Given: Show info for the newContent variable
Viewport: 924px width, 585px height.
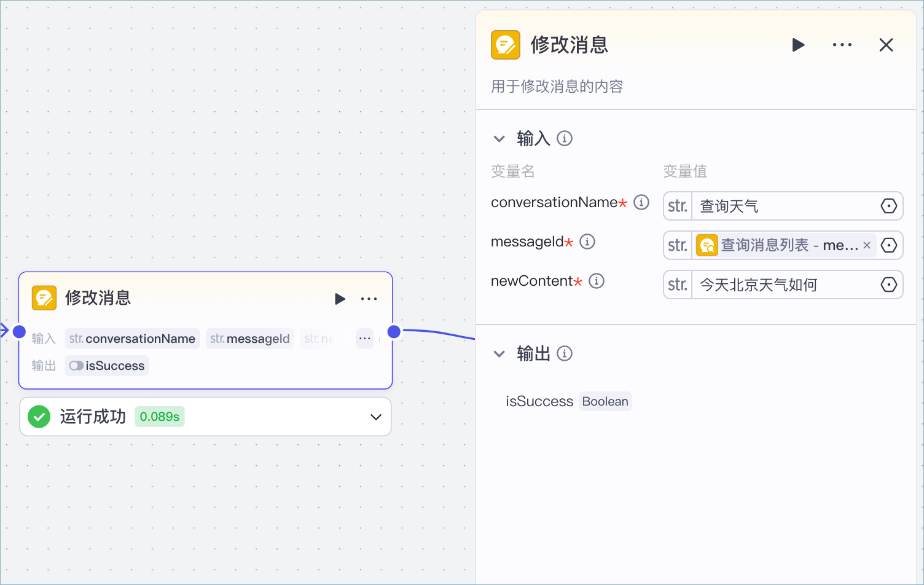Looking at the screenshot, I should 597,281.
